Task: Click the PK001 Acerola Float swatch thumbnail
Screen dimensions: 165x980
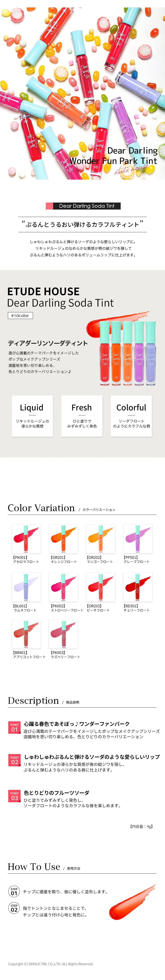Action: 26,539
